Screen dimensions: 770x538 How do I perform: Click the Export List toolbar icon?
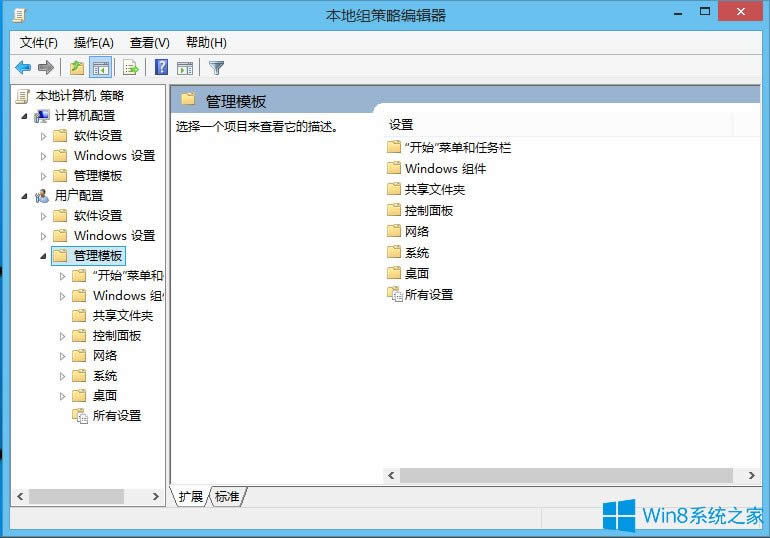pos(131,67)
